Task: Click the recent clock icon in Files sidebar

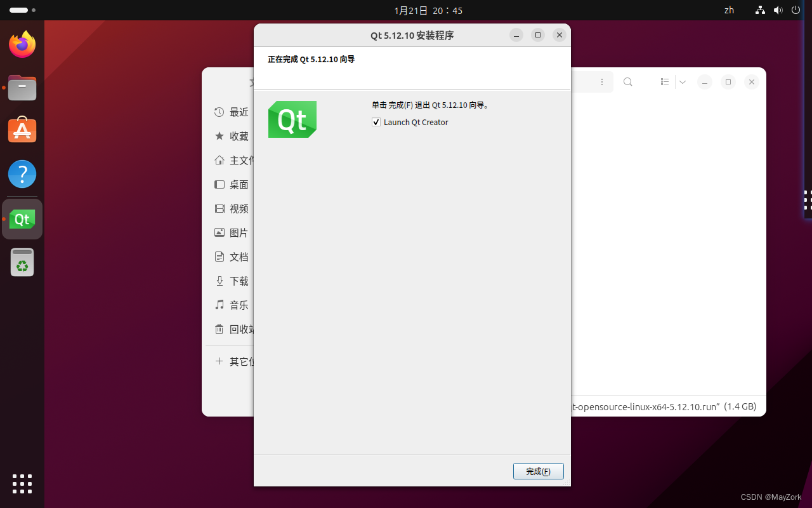Action: (x=219, y=112)
